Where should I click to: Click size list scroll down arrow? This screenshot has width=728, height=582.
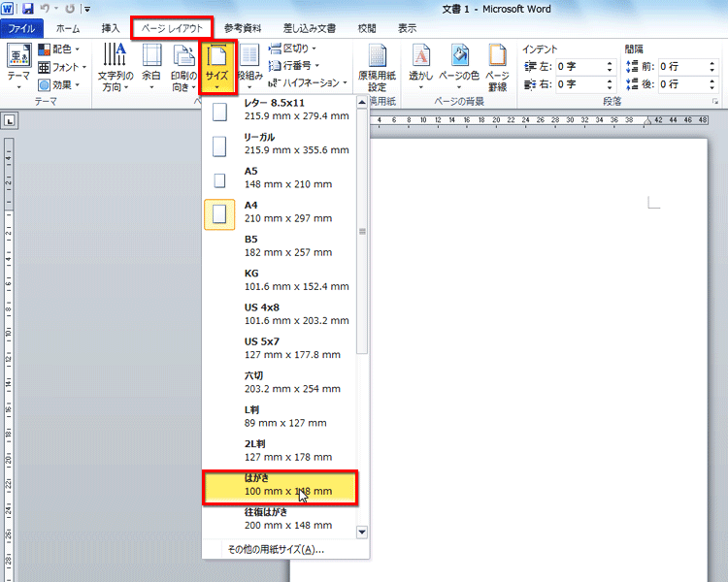pos(362,532)
